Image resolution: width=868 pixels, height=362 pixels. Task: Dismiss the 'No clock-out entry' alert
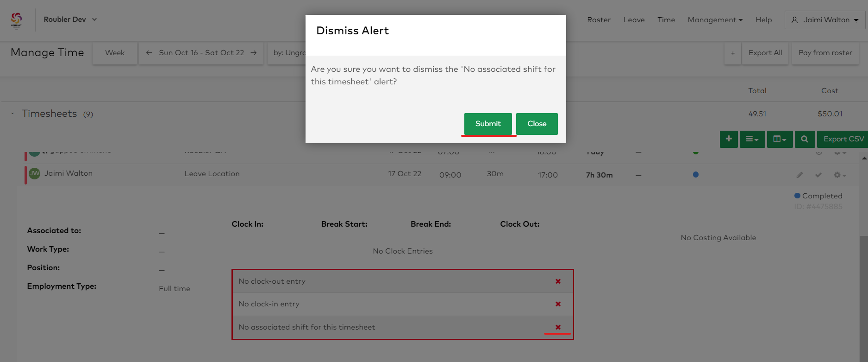tap(558, 281)
